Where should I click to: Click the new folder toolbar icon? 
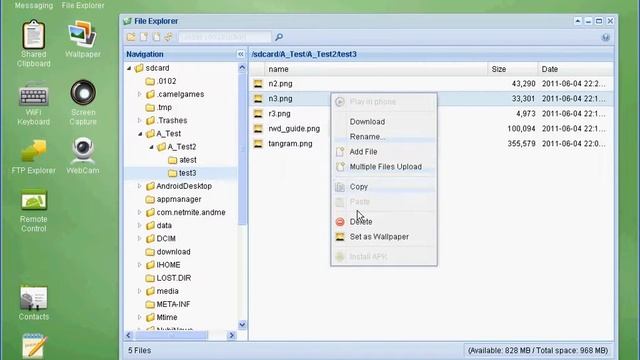pyautogui.click(x=131, y=37)
